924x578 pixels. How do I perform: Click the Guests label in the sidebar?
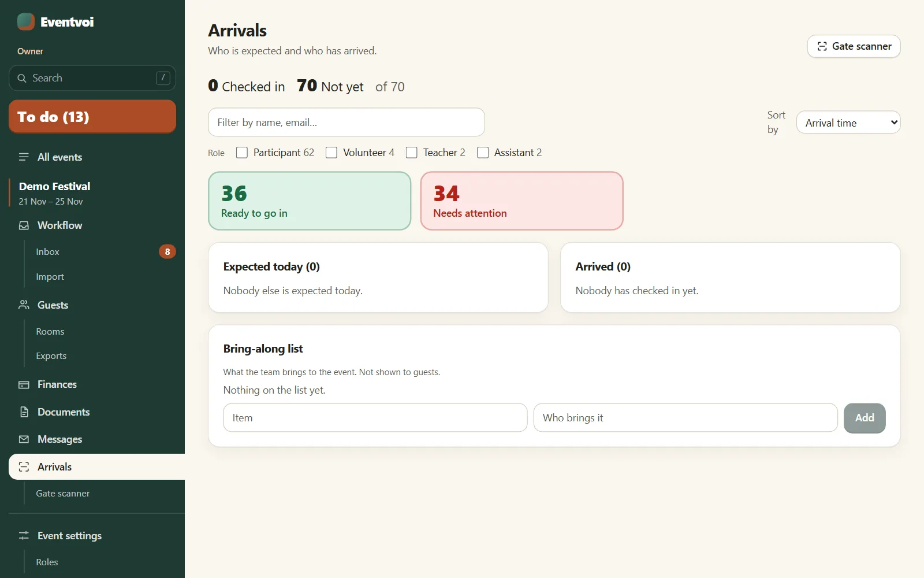(x=53, y=305)
